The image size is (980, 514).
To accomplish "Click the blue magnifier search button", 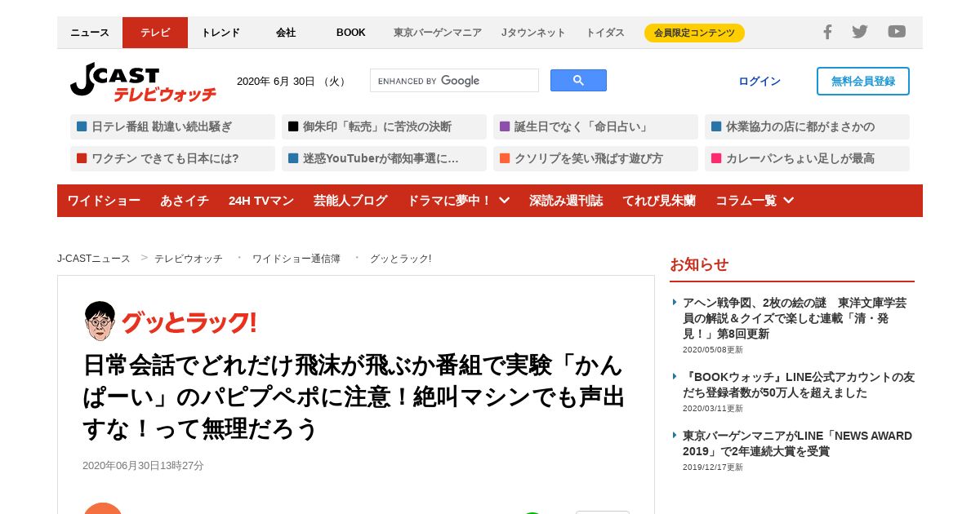I will pos(578,81).
